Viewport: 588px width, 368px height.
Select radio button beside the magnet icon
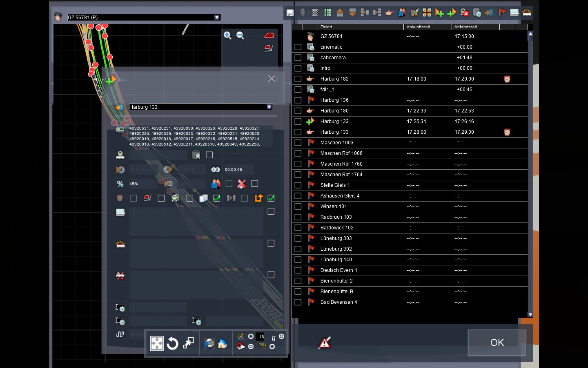tap(251, 346)
